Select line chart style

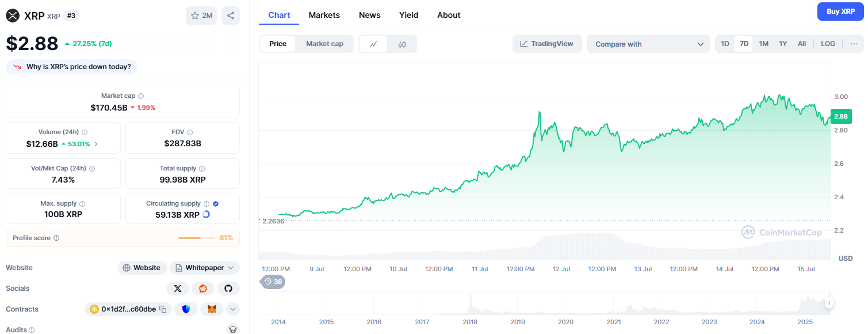pos(373,44)
